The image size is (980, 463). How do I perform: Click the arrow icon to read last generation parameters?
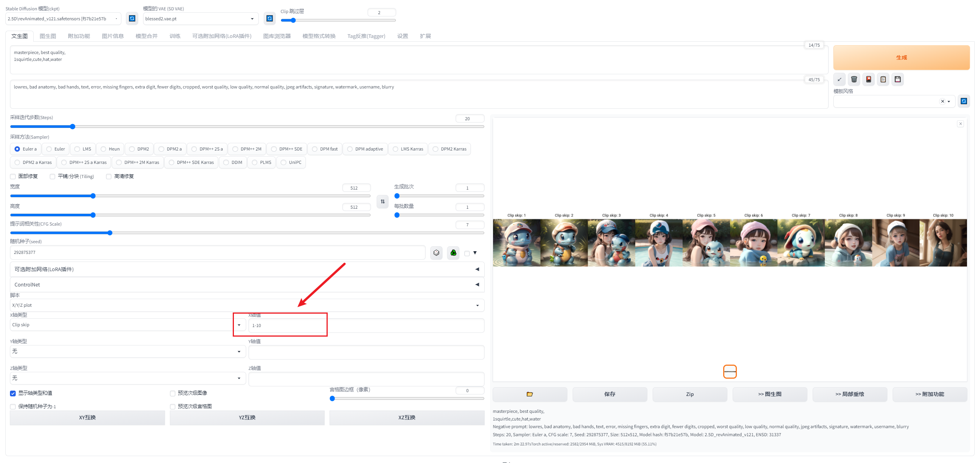coord(840,79)
